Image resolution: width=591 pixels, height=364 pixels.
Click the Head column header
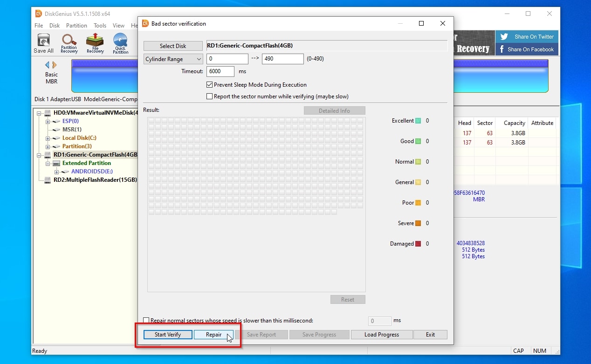point(465,123)
